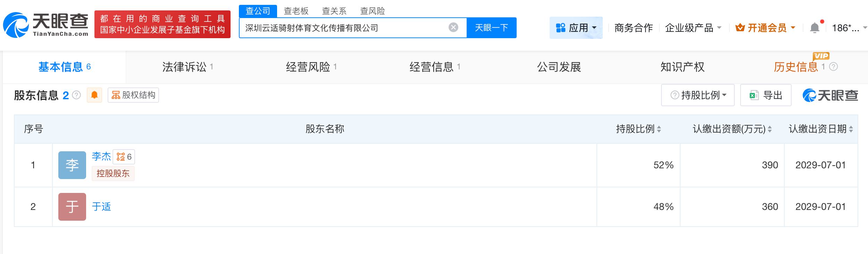Click the help icon next to 历史信息
The width and height of the screenshot is (868, 254).
(833, 67)
